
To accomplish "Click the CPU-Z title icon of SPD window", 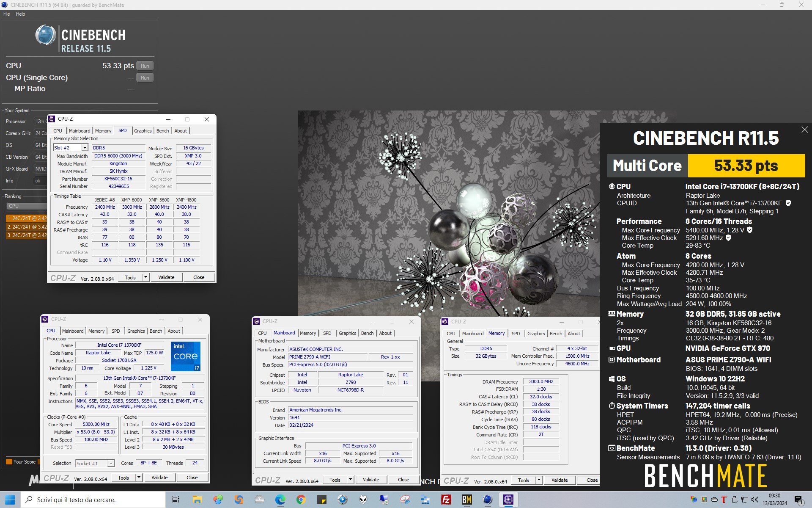I will [52, 119].
